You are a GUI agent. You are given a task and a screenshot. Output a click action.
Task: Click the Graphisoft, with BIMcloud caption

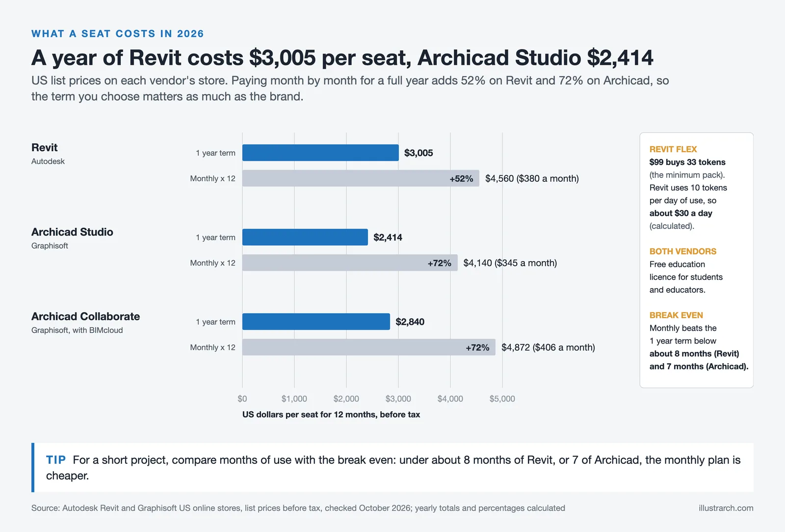77,330
